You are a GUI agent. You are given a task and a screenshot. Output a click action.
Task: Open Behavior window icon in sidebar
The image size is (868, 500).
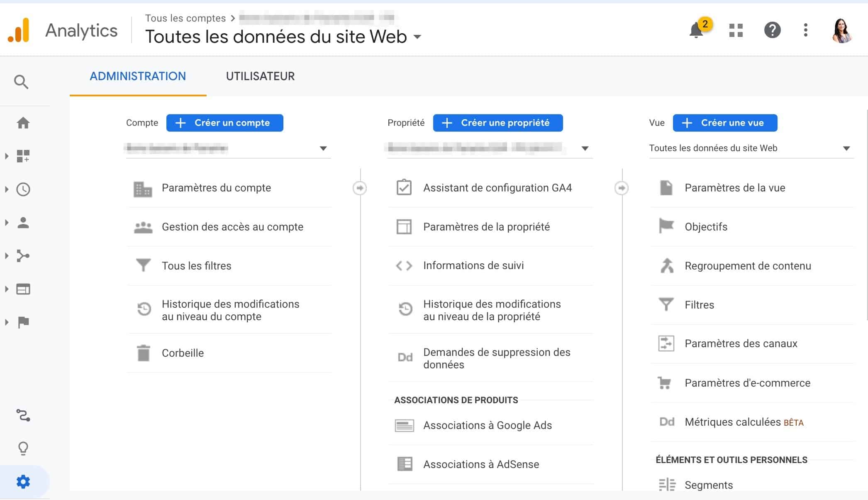pyautogui.click(x=23, y=289)
